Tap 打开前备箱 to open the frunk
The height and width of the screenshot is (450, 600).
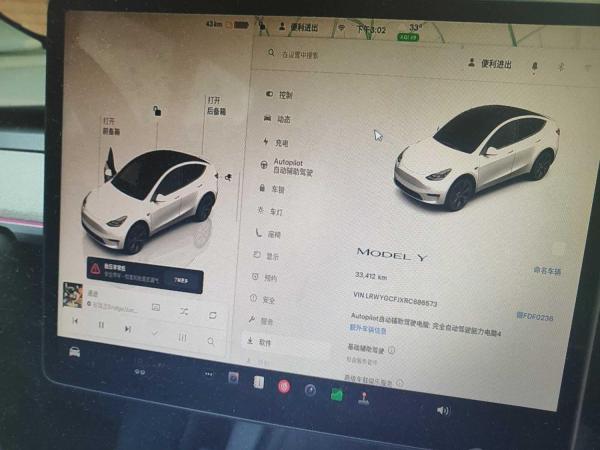click(111, 126)
